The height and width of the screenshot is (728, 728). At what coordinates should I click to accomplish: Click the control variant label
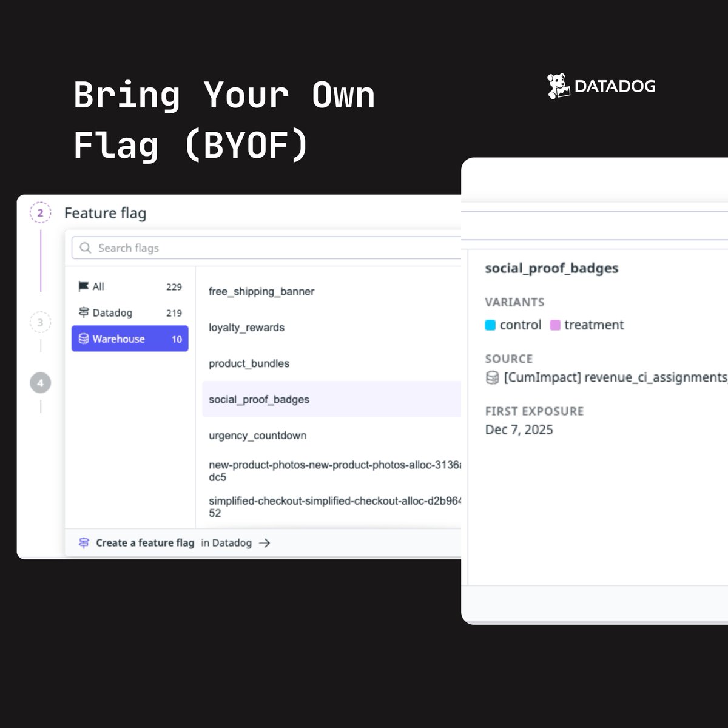(x=521, y=325)
